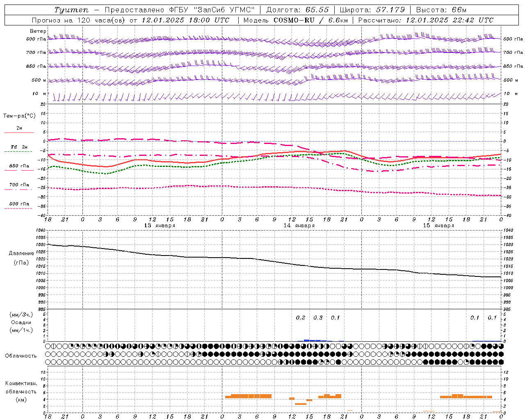Click the "Рассчитано: 12.01.2025 22:42 UTC" timestamp

click(x=426, y=20)
